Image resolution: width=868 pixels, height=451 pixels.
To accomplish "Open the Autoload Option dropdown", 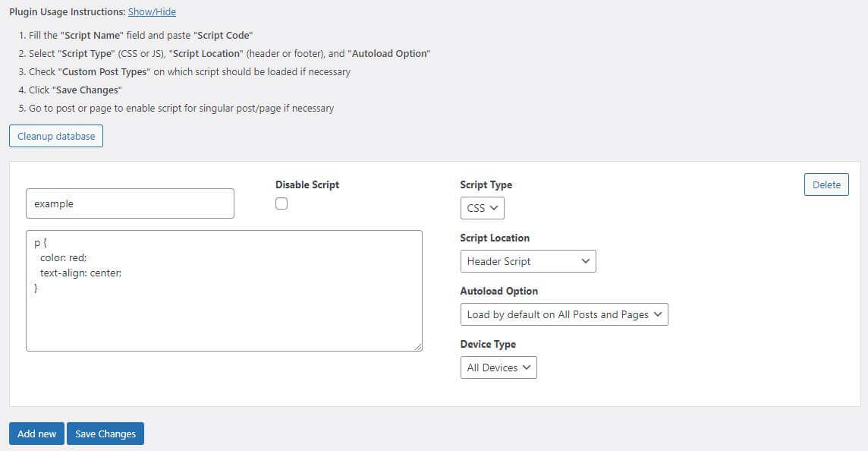I will 564,314.
